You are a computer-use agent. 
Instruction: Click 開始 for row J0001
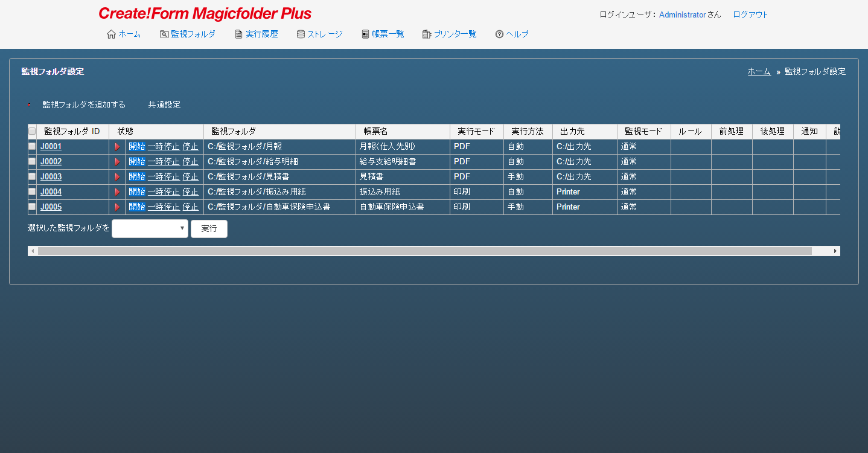[137, 147]
